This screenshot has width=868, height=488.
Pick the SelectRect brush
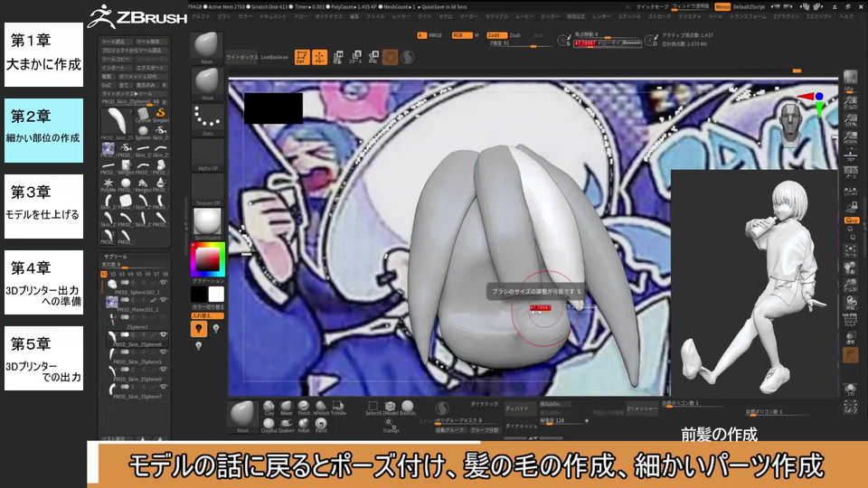(373, 408)
